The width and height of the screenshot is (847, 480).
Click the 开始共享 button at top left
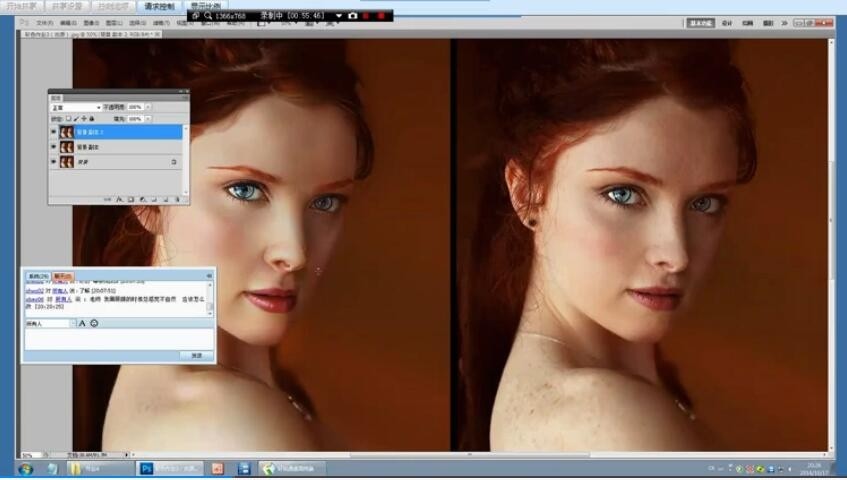click(x=22, y=6)
